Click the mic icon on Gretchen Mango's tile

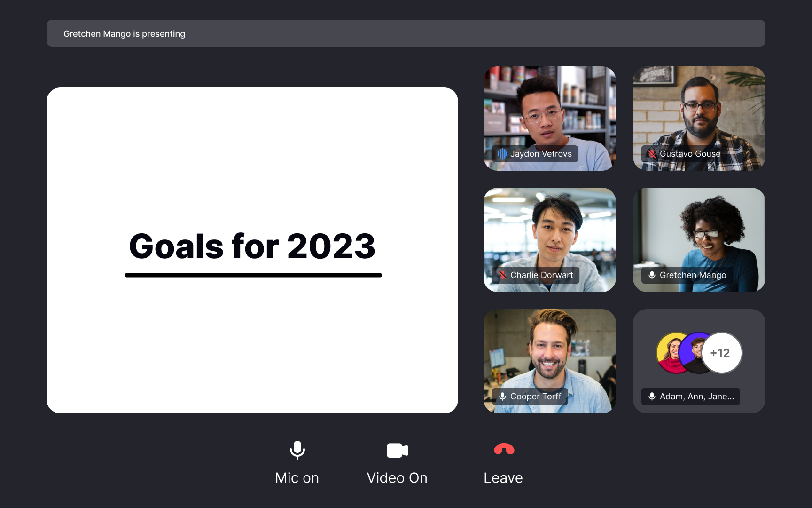tap(651, 275)
